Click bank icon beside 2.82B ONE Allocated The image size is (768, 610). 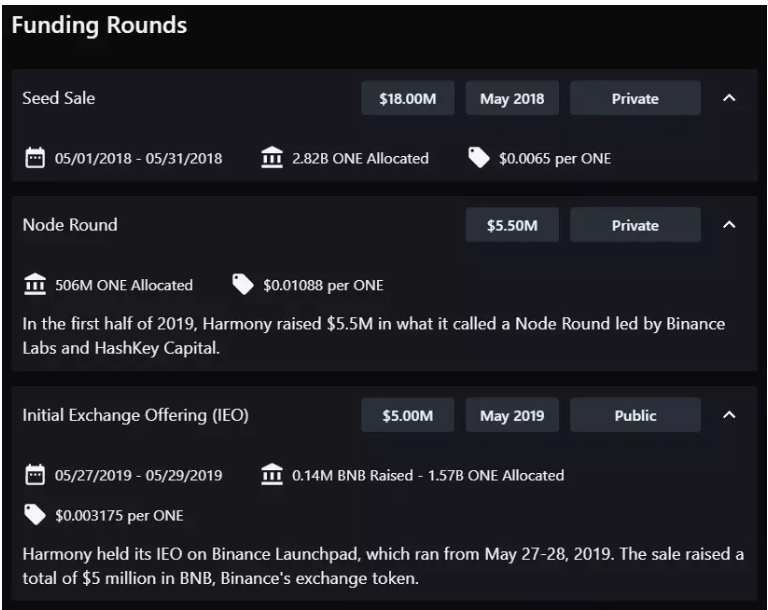(x=271, y=158)
